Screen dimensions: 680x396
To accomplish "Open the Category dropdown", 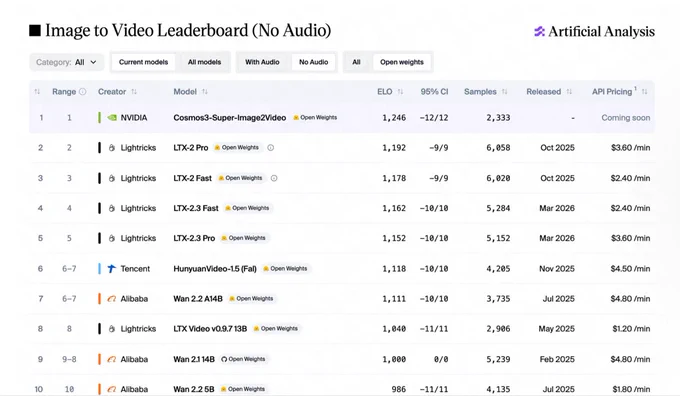I will [x=66, y=62].
